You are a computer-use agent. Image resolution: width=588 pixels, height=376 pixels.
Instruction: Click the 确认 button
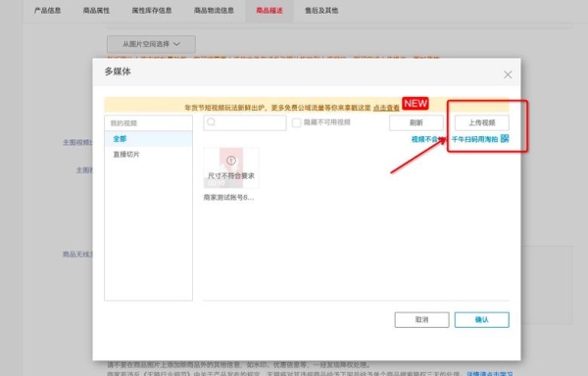(x=482, y=320)
